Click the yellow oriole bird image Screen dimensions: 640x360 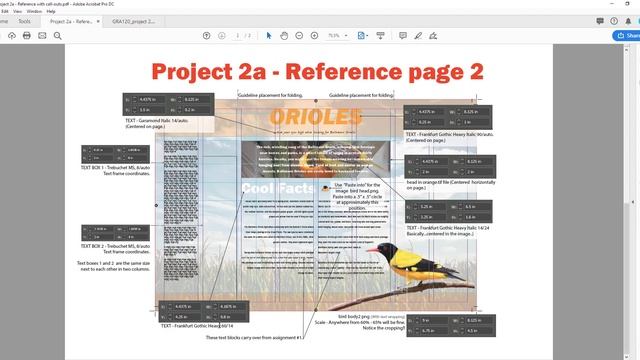point(416,265)
